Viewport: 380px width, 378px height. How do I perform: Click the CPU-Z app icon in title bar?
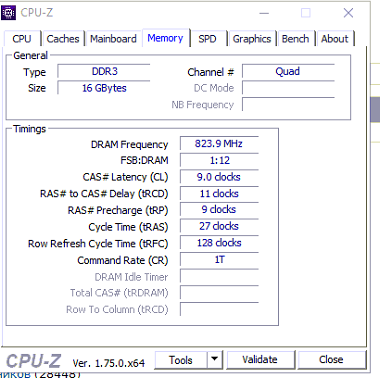coord(8,13)
